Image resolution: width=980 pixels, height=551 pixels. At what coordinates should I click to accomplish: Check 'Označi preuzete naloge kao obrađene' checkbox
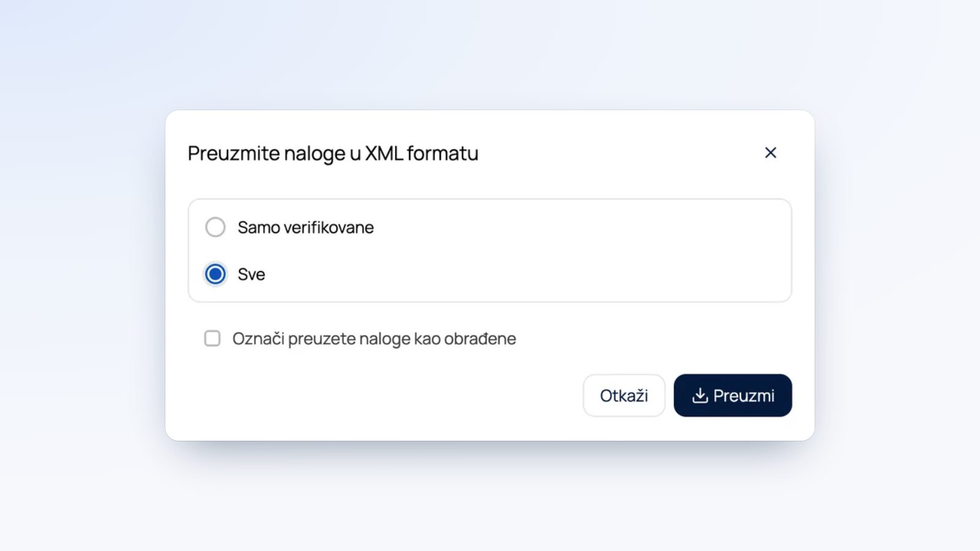(x=213, y=339)
